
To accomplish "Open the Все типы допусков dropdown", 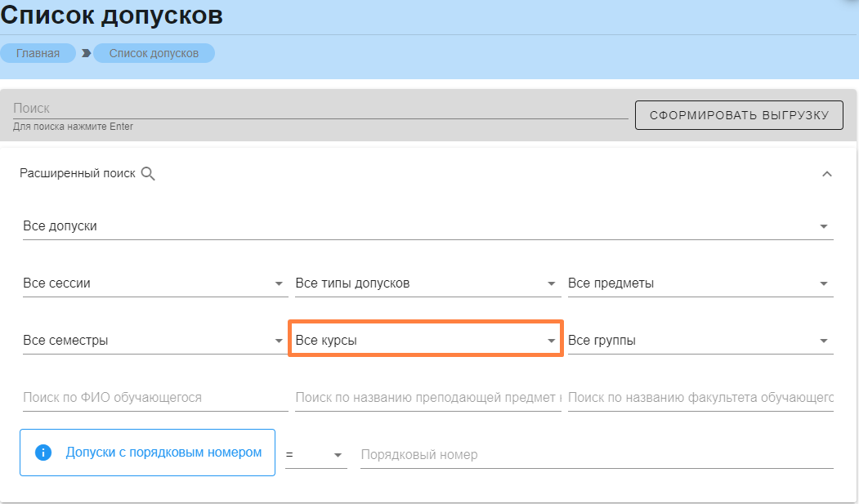I will [x=427, y=283].
